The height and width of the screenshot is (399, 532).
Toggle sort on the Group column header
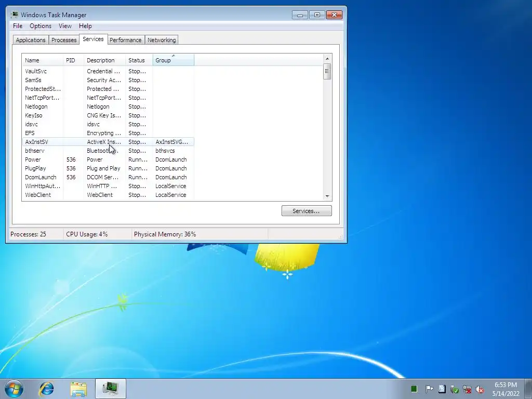[174, 60]
